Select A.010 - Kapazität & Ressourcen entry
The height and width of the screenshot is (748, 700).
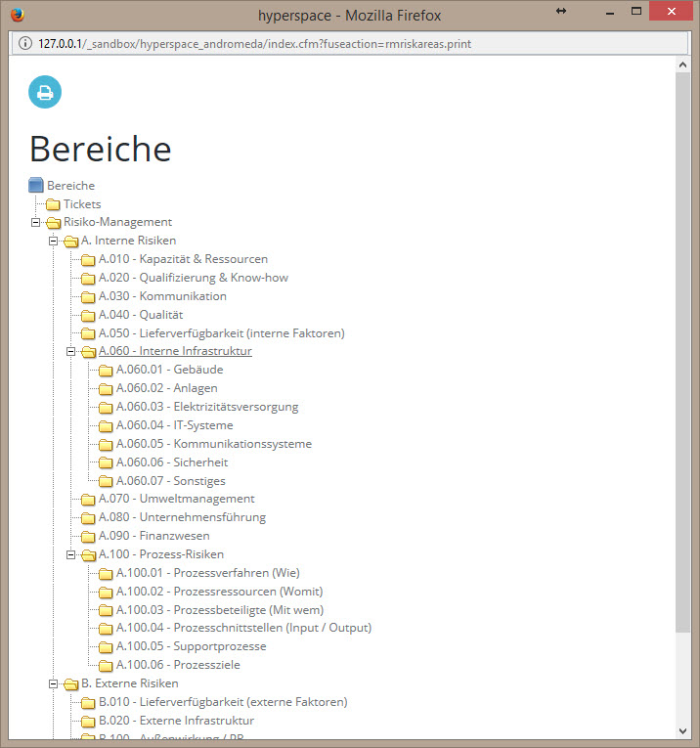183,259
